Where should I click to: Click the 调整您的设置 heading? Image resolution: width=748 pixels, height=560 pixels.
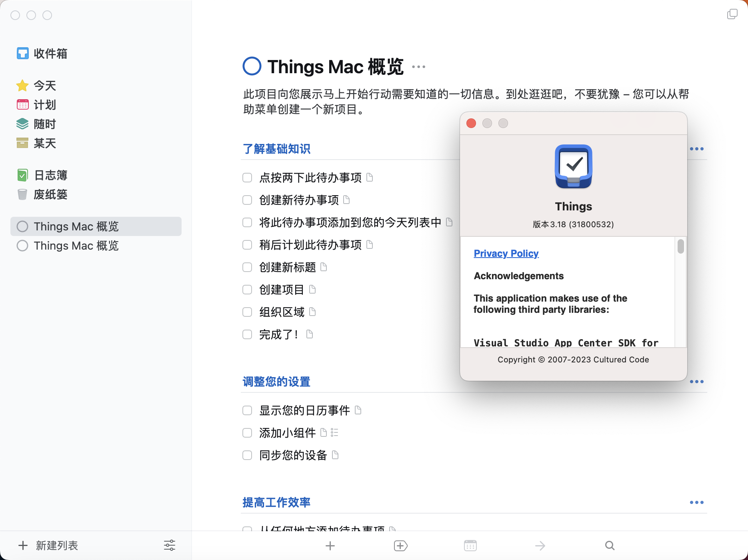[x=276, y=382]
